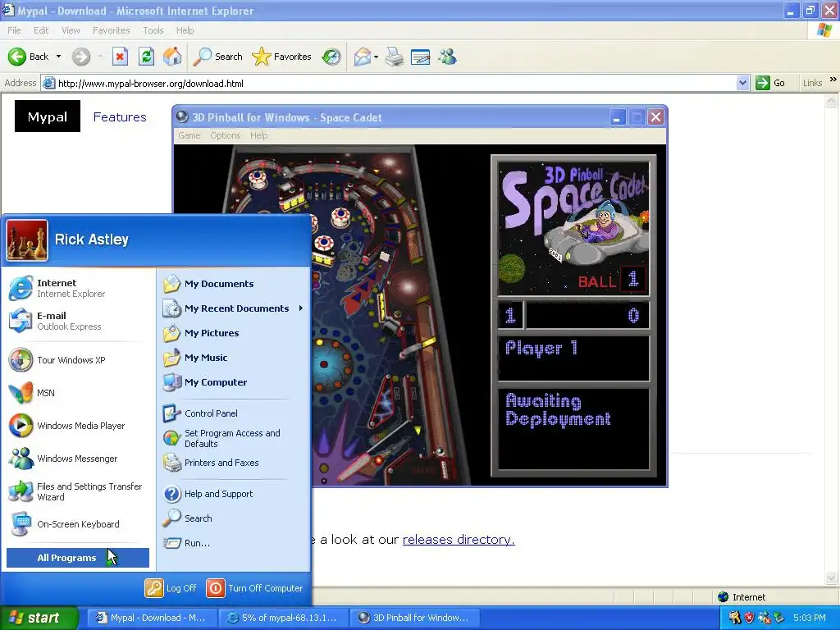
Task: Open Printers and Faxes from Start menu
Action: point(234,463)
